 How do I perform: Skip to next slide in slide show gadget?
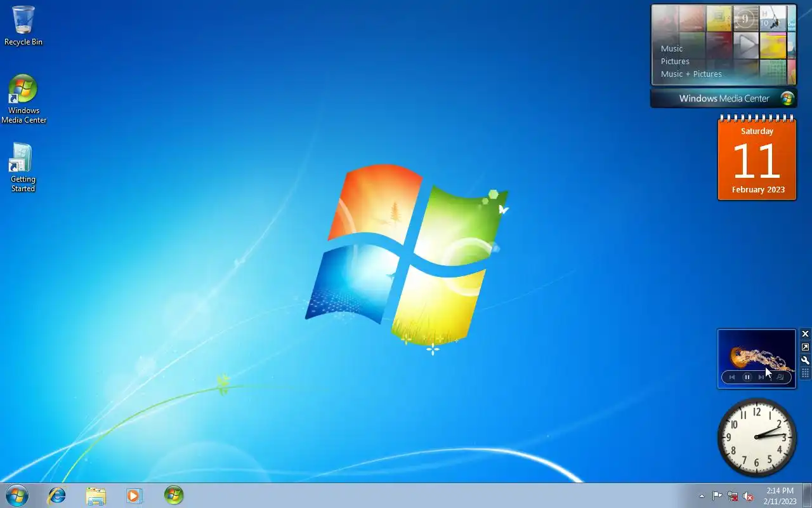(x=762, y=377)
